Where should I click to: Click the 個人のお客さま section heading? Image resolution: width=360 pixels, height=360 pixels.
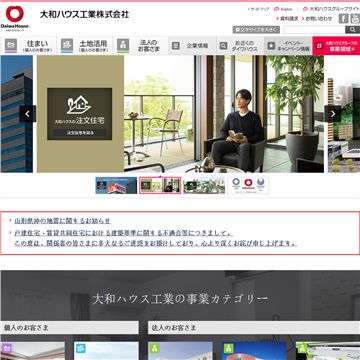[x=70, y=328]
